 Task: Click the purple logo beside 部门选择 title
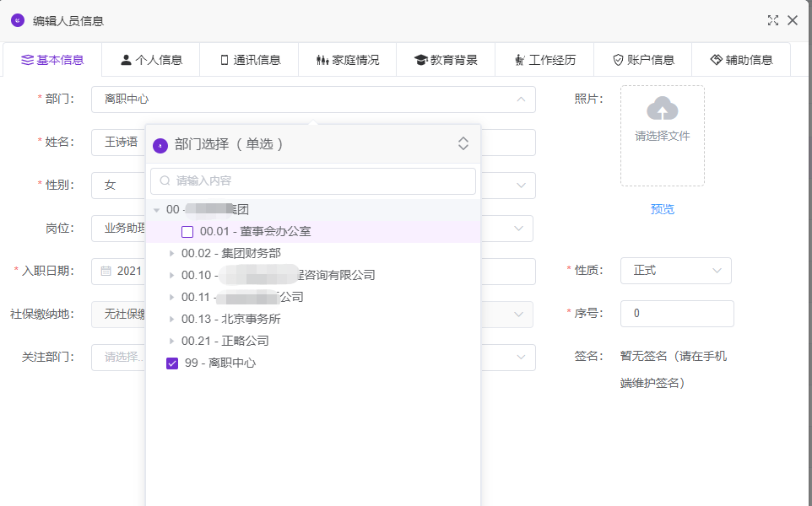click(160, 145)
